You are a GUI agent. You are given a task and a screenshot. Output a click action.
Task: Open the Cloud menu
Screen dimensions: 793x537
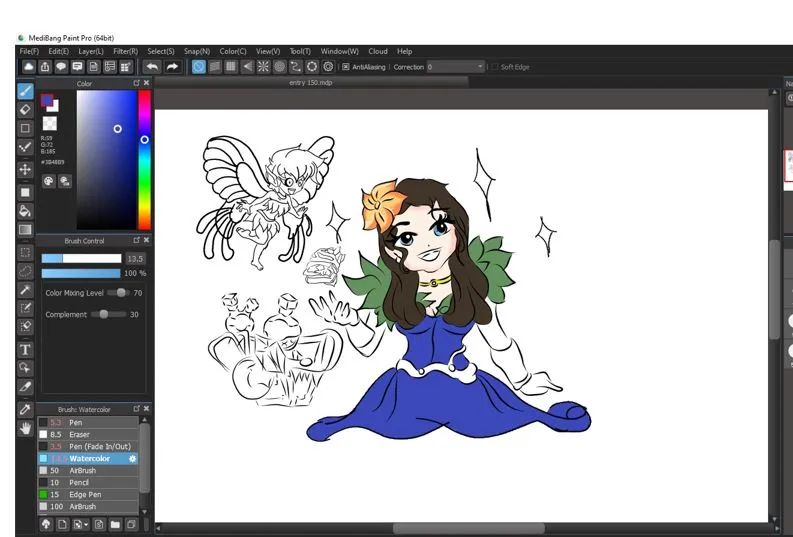378,51
